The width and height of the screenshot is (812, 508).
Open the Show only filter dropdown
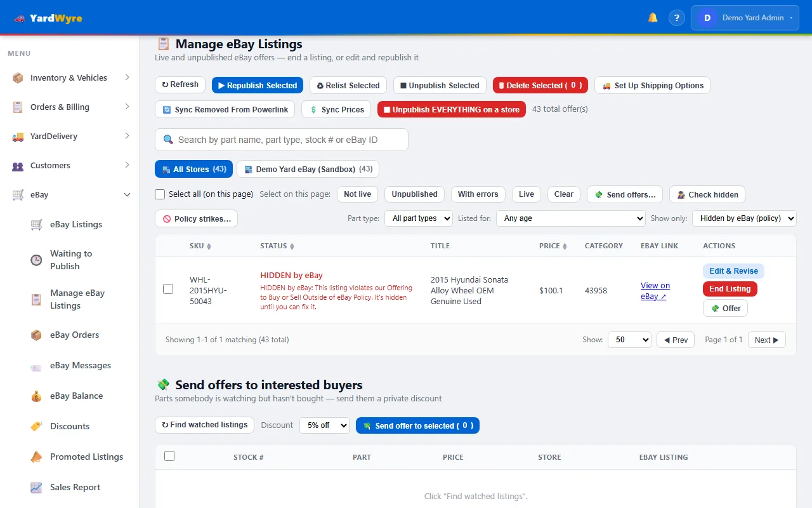744,218
